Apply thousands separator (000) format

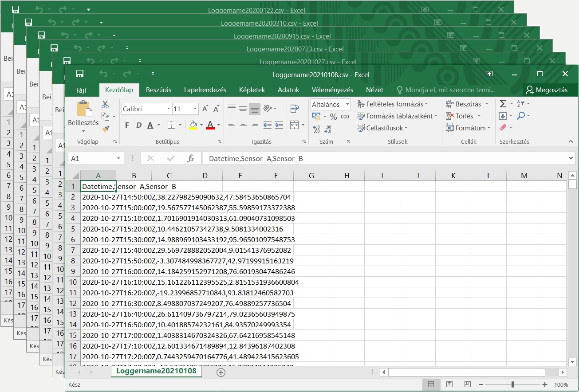point(346,117)
